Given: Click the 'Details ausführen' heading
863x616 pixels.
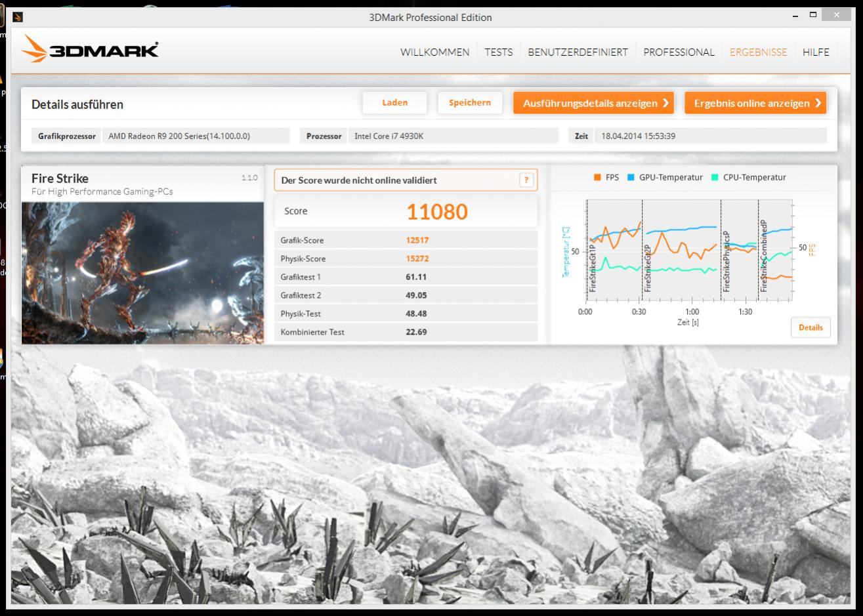Looking at the screenshot, I should [77, 104].
